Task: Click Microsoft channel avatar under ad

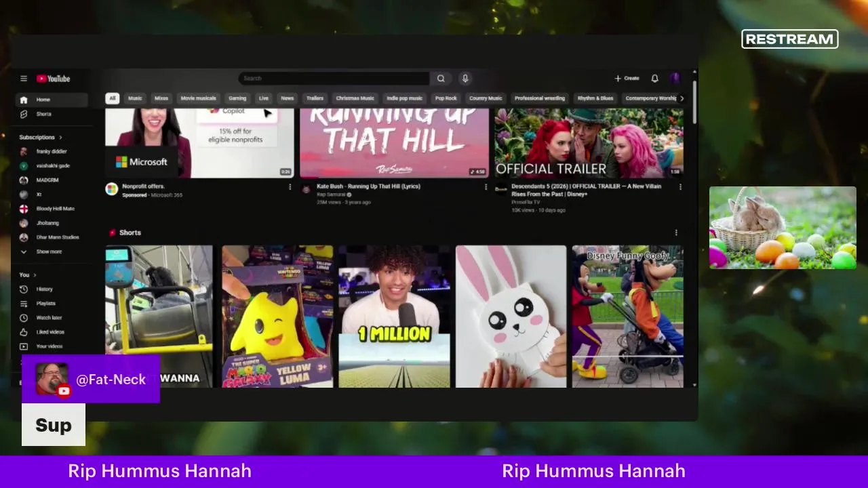Action: [x=112, y=189]
